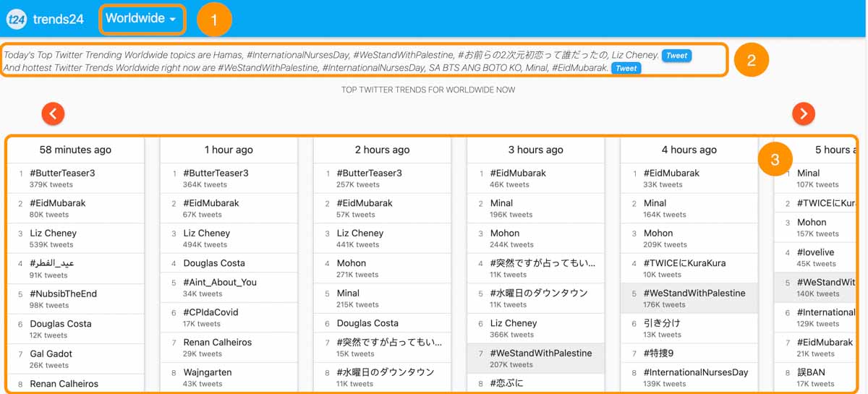868x394 pixels.
Task: Open #EidMubarak with 21K tweets
Action: click(x=825, y=343)
